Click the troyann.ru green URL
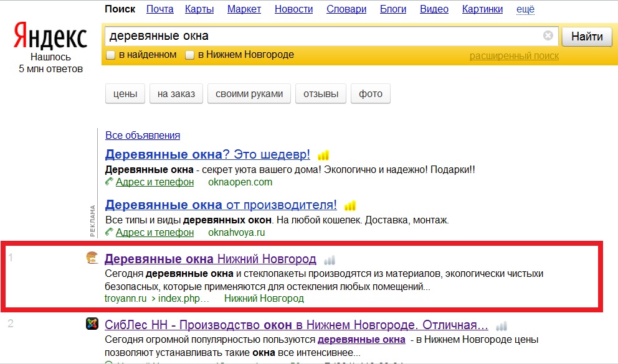The width and height of the screenshot is (618, 364). [x=125, y=298]
